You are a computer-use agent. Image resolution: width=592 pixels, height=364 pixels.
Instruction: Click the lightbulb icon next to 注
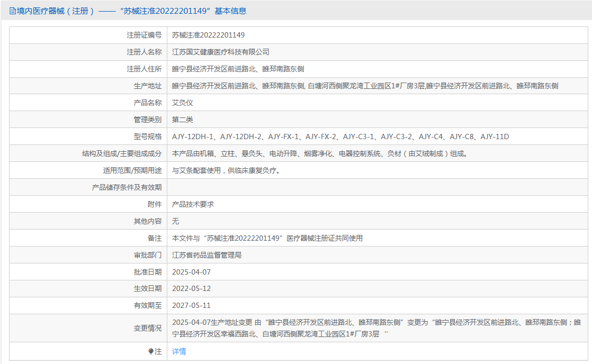[x=151, y=351]
